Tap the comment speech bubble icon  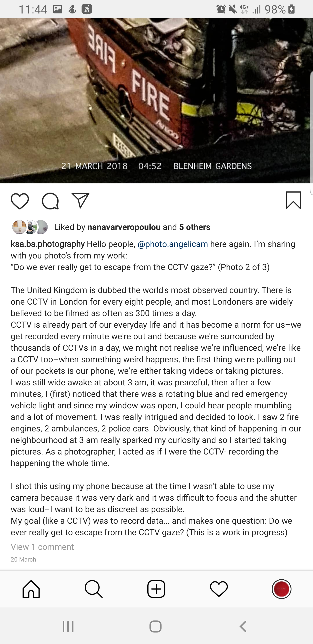[50, 201]
